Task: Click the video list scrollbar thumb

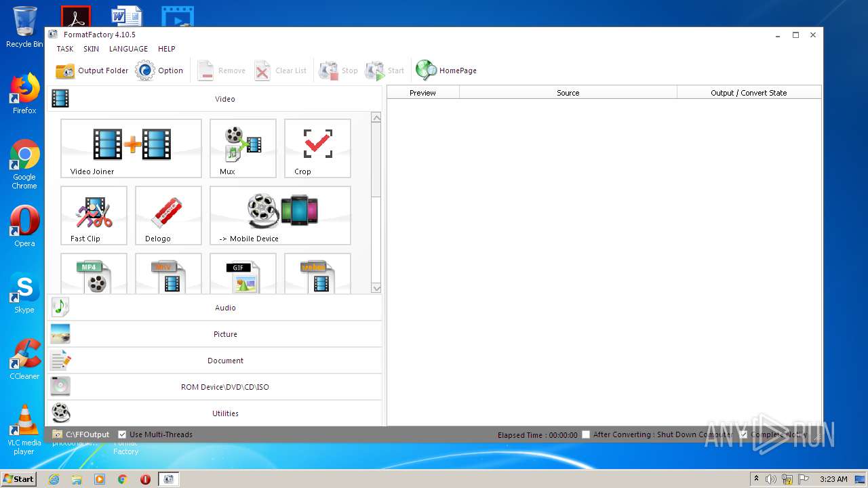Action: pyautogui.click(x=376, y=160)
